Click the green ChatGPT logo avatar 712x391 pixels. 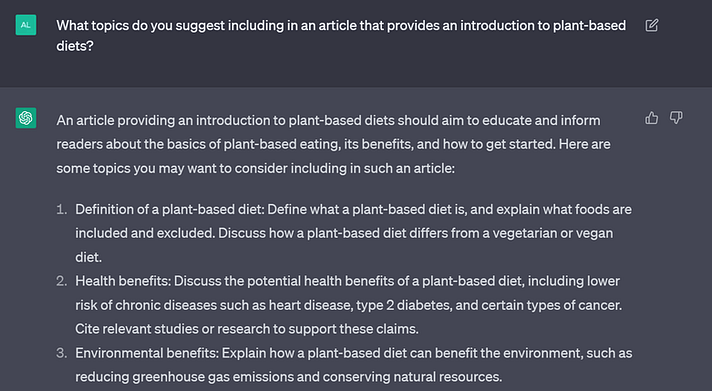26,118
